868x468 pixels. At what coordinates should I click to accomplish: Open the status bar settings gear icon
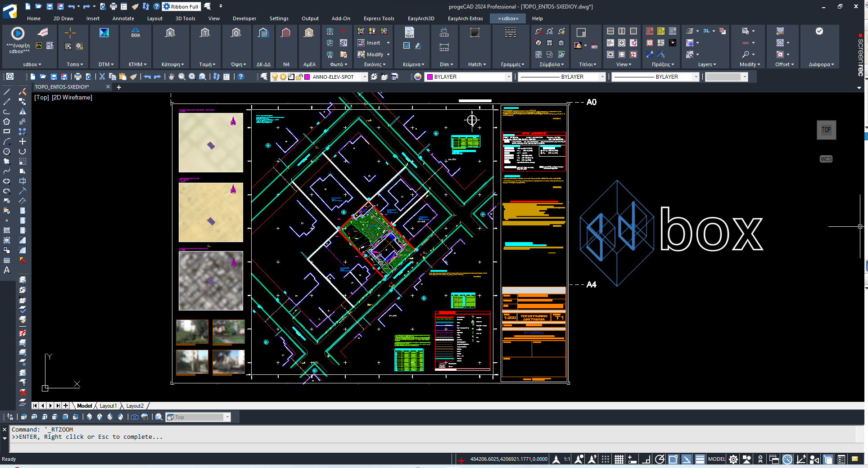733,459
